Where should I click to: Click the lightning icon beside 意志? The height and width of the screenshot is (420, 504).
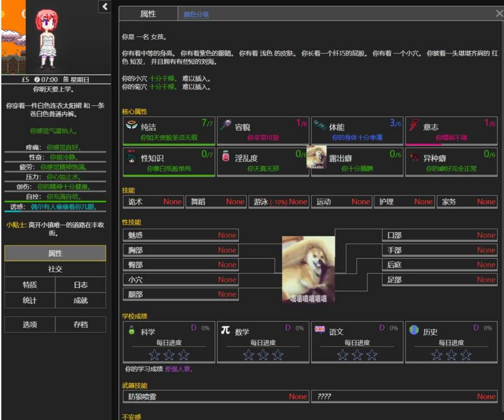pos(414,125)
